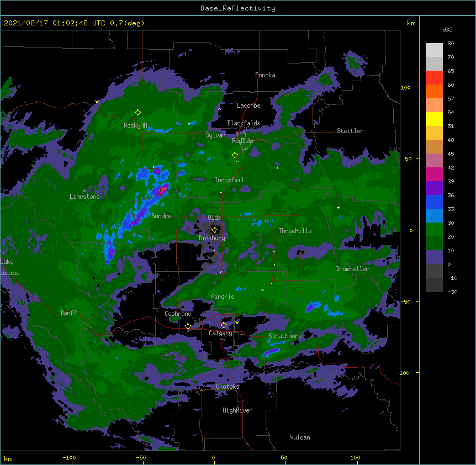Click the Calgary city label
Image resolution: width=476 pixels, height=465 pixels.
tap(220, 333)
